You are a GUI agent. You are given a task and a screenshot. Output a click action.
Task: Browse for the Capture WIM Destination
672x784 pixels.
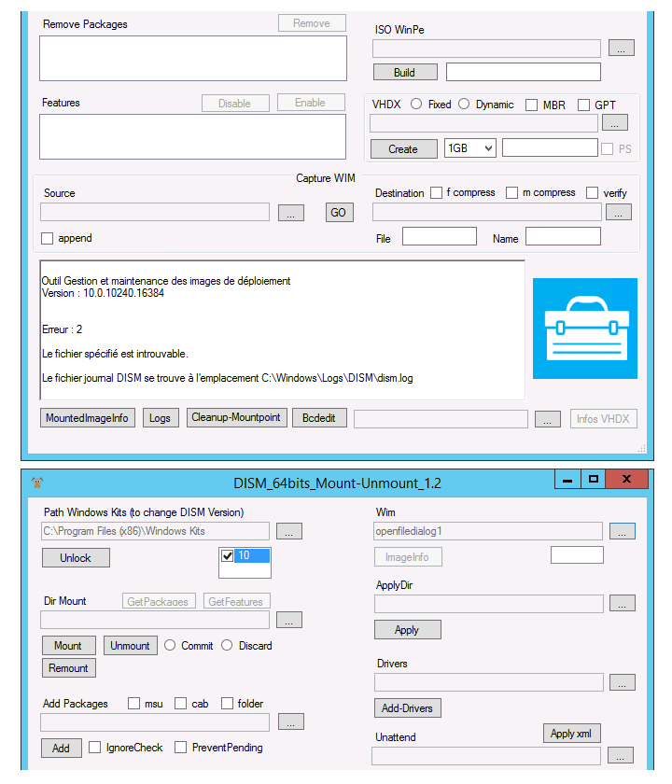619,212
